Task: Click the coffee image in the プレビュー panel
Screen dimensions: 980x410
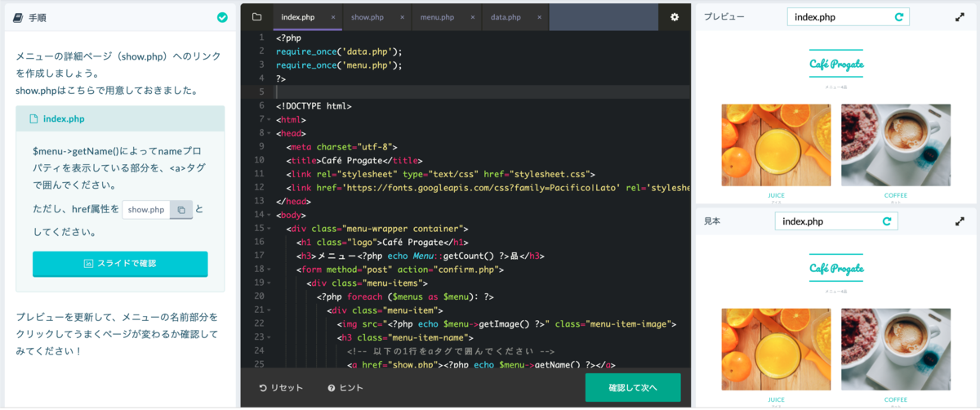Action: pos(896,145)
